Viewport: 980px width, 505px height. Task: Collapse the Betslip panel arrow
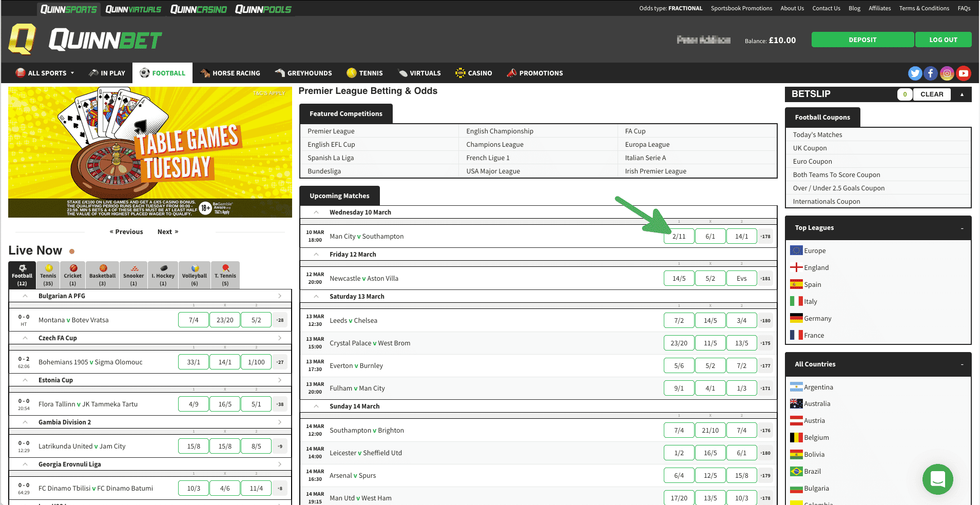pos(962,94)
